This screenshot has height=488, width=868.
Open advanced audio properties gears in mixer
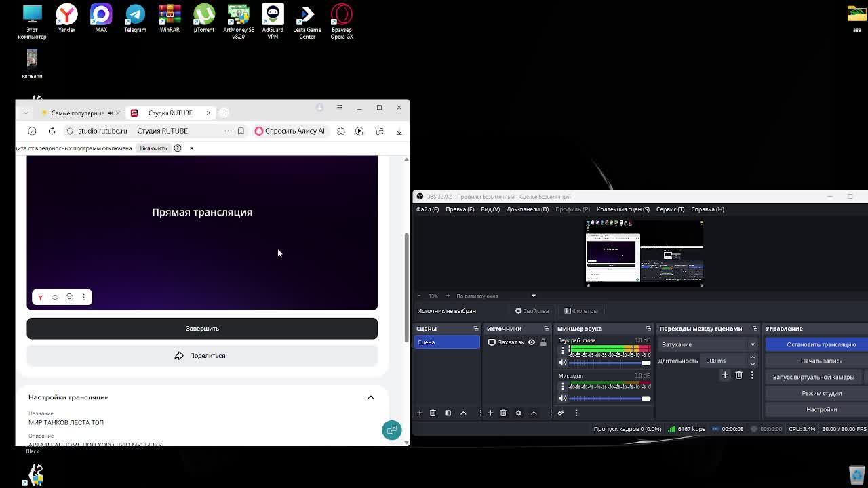pos(561,413)
